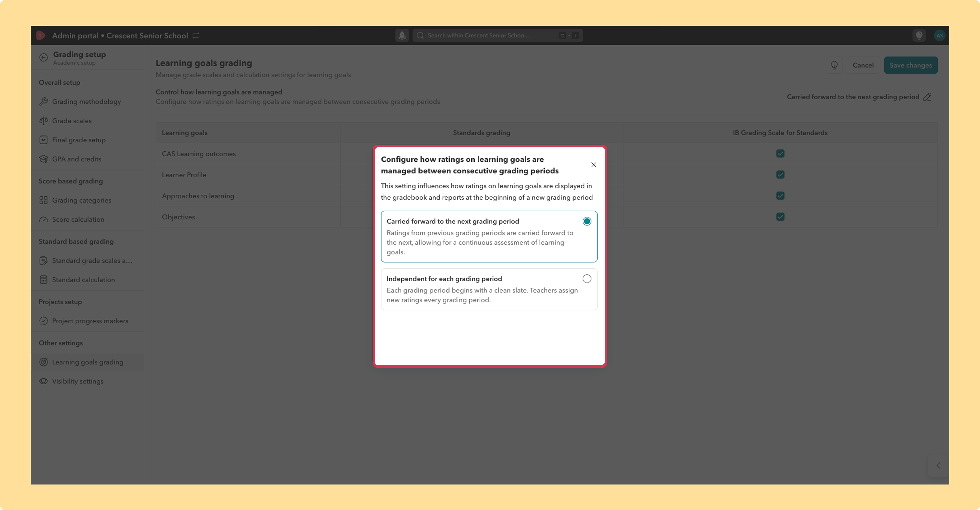
Task: Click the Grading methodology wrench icon
Action: coord(43,102)
